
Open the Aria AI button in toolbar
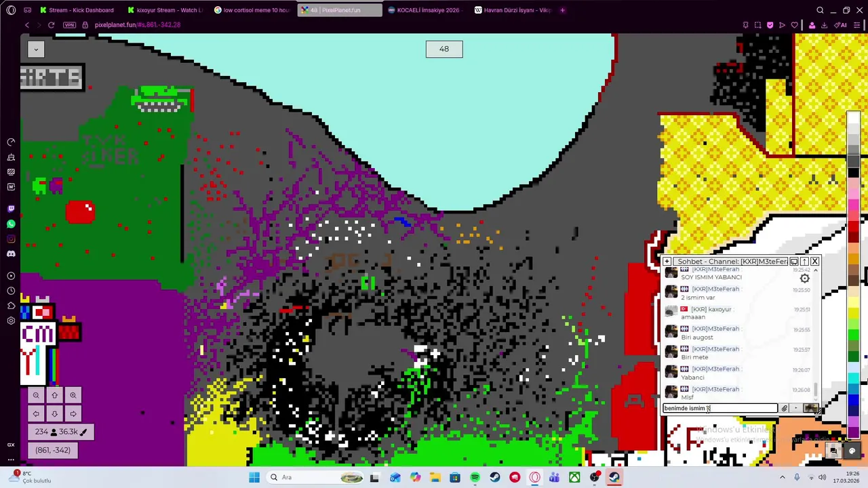point(841,25)
